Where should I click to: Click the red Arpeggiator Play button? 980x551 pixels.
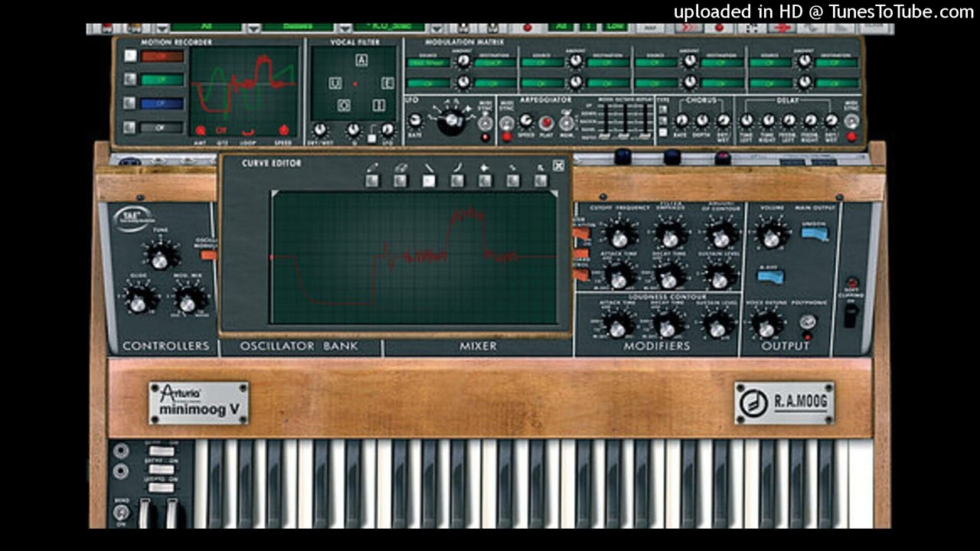[x=546, y=123]
